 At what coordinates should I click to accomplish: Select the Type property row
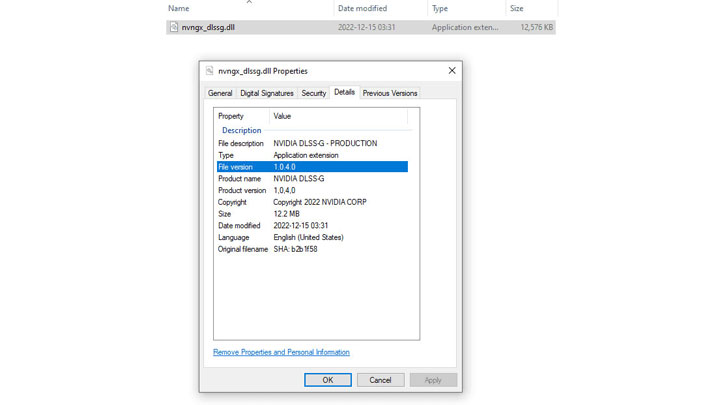click(x=312, y=155)
